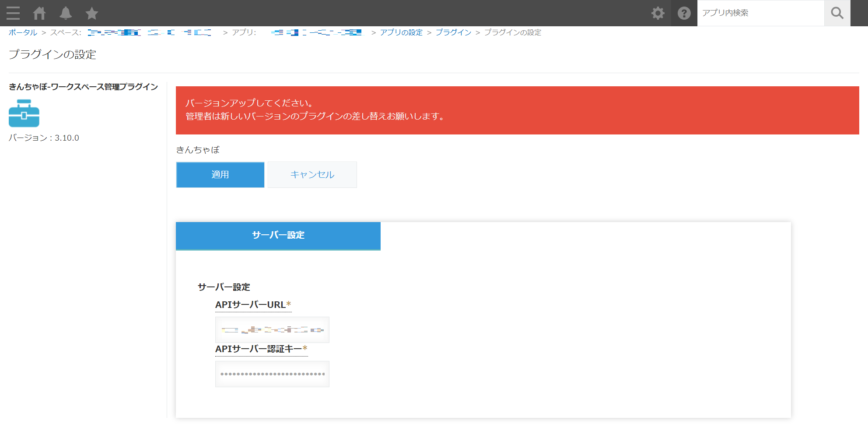Open notifications bell icon
The width and height of the screenshot is (868, 431).
click(66, 13)
